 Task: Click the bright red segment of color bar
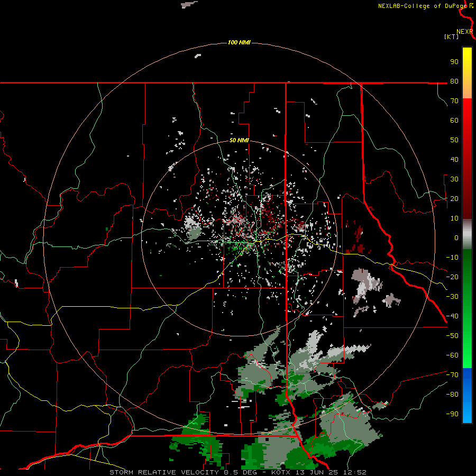pos(467,158)
